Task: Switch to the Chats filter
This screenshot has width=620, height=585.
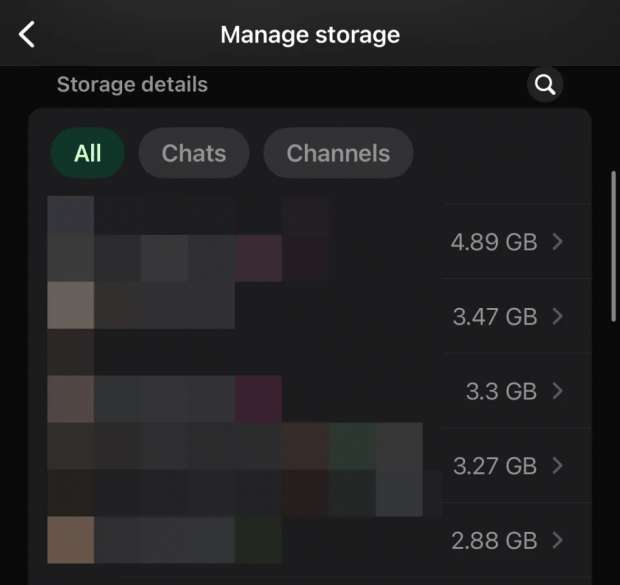Action: point(194,153)
